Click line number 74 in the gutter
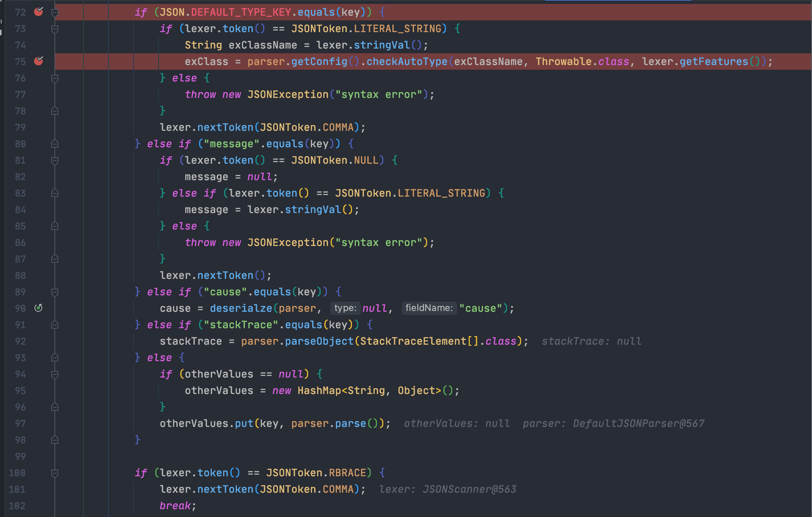Screen dimensions: 812x517 (20, 45)
